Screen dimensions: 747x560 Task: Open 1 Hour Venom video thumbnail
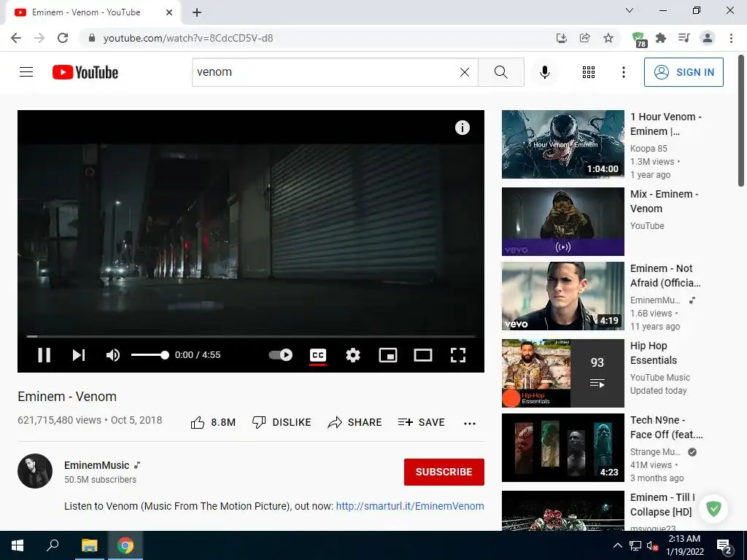562,144
